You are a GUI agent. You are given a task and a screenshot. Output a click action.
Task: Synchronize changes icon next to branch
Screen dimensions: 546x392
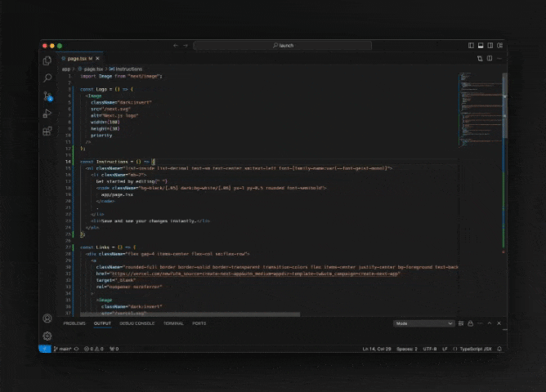coord(77,349)
